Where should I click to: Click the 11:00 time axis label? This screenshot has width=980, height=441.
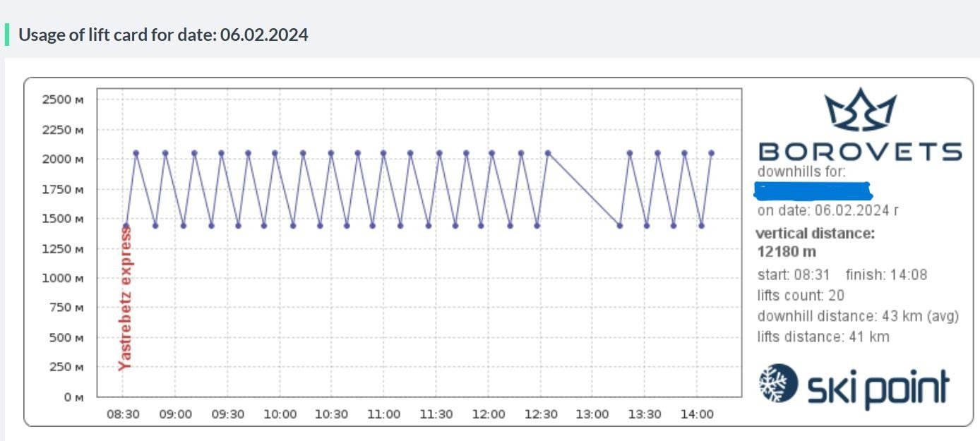point(383,414)
